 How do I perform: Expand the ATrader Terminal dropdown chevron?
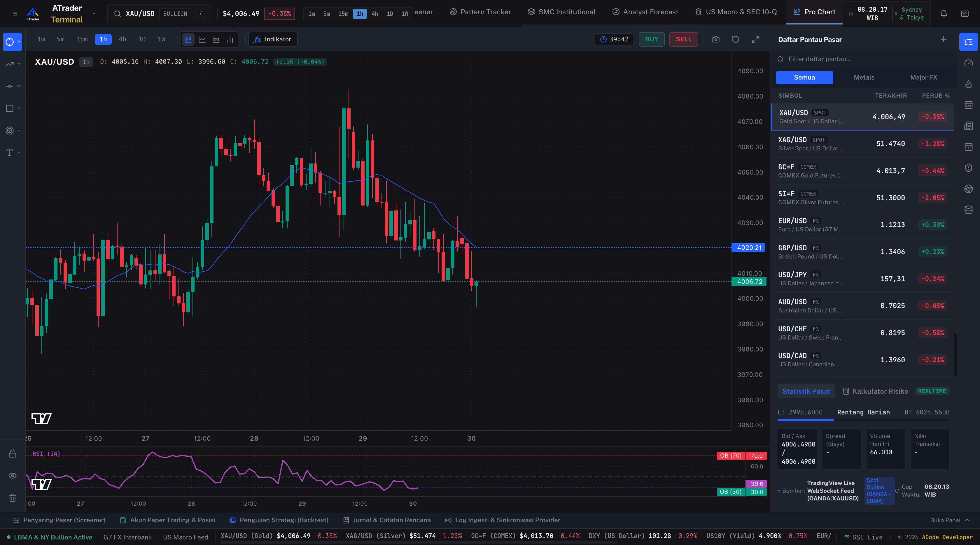tap(94, 14)
